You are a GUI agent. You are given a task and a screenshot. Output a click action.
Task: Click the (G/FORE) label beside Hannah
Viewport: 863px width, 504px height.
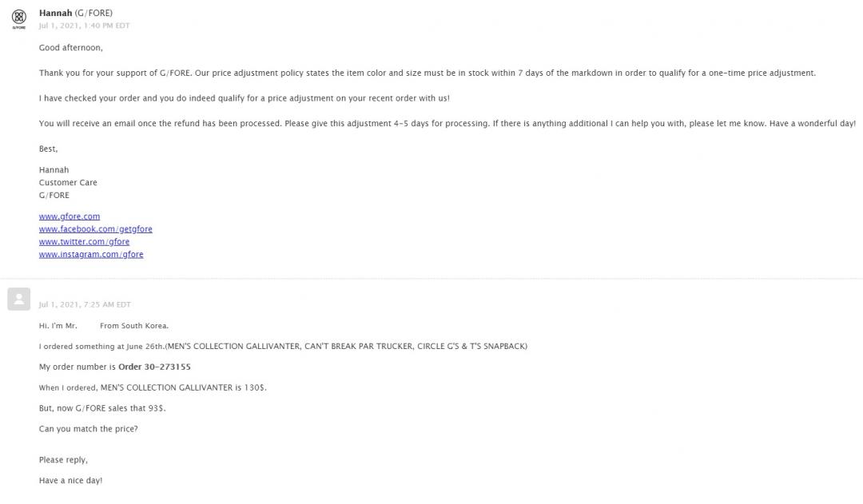(x=93, y=13)
